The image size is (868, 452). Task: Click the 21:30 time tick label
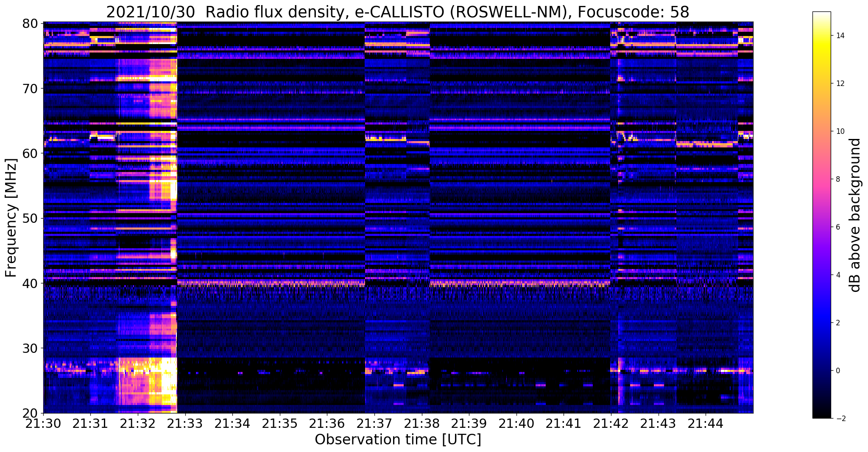click(x=43, y=423)
